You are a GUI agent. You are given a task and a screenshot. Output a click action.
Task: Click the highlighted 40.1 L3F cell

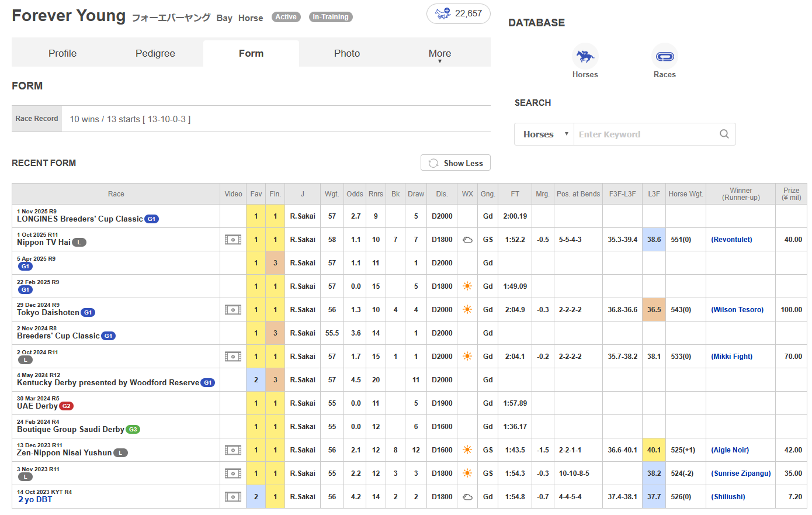pyautogui.click(x=654, y=450)
